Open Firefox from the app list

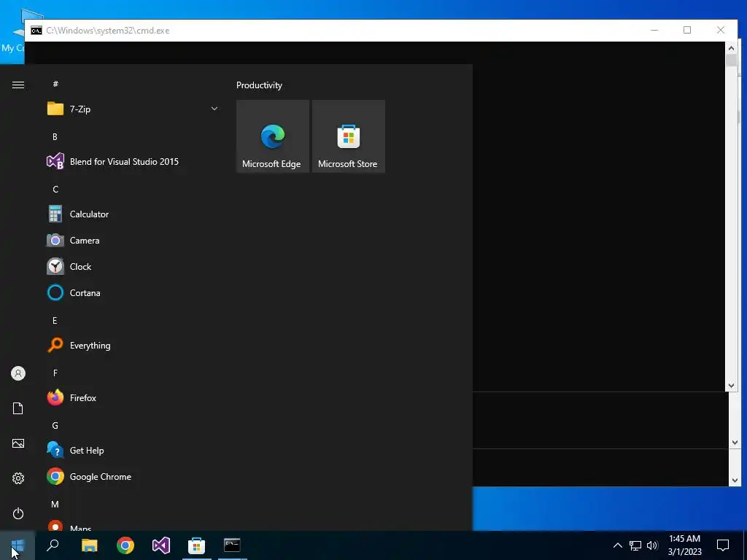tap(133, 398)
